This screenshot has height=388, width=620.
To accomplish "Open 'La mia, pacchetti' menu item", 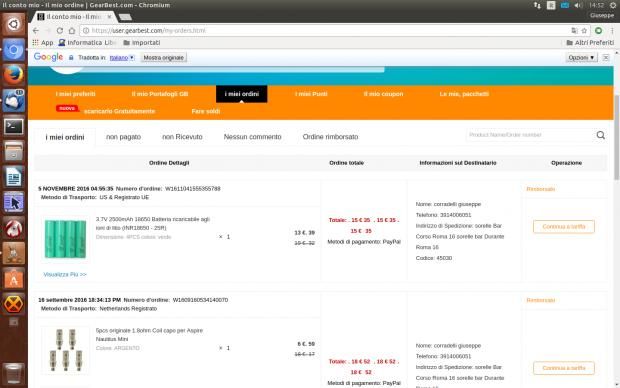I will tap(464, 94).
